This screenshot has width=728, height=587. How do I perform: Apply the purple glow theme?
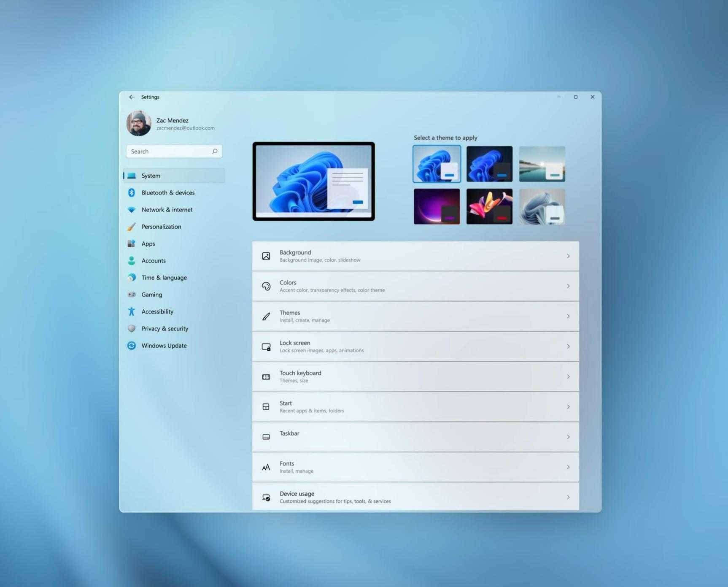coord(437,206)
